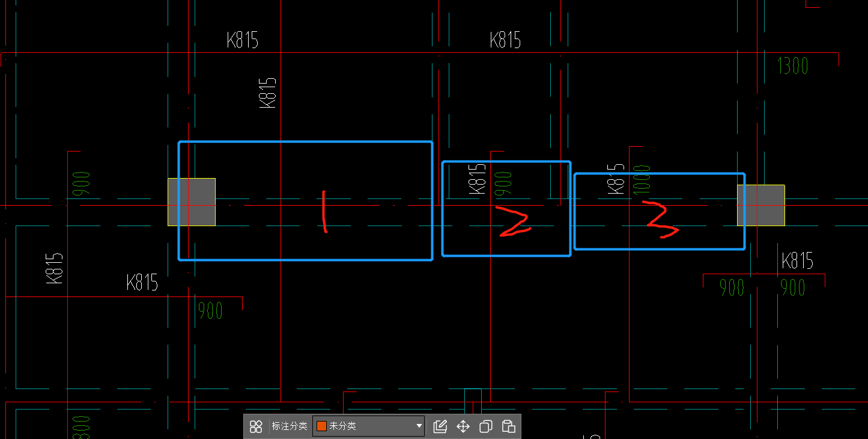Viewport: 868px width, 439px height.
Task: Click the vertical green 900 beside the left gray column
Action: click(x=82, y=184)
